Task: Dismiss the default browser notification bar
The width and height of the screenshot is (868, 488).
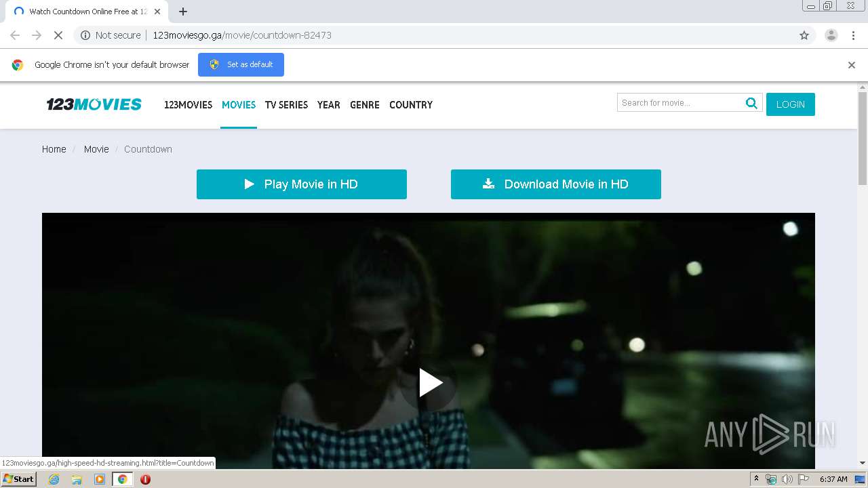Action: pyautogui.click(x=852, y=65)
